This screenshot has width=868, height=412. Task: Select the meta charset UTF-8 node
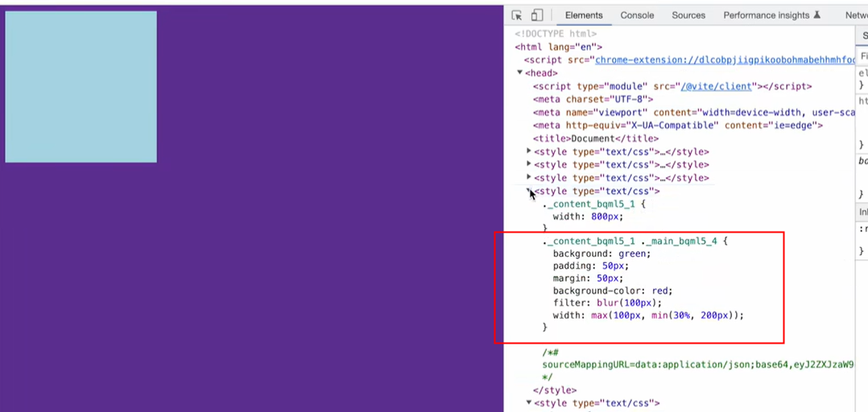(587, 100)
